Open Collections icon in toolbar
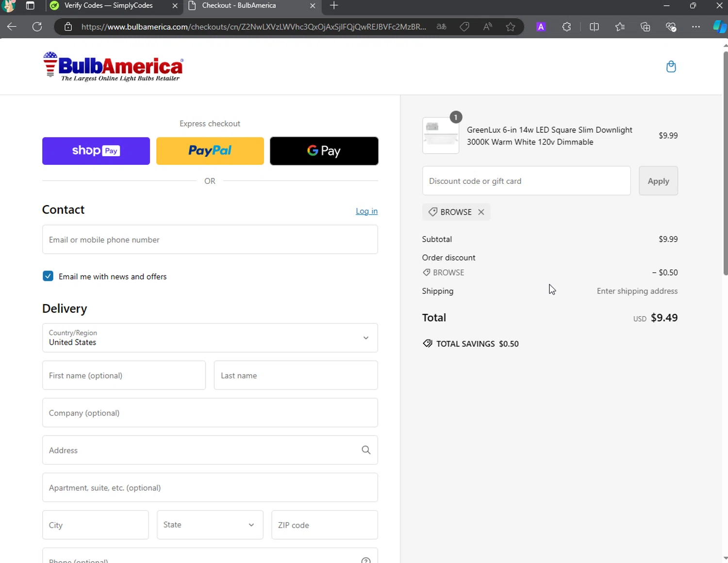The image size is (728, 563). click(x=645, y=27)
